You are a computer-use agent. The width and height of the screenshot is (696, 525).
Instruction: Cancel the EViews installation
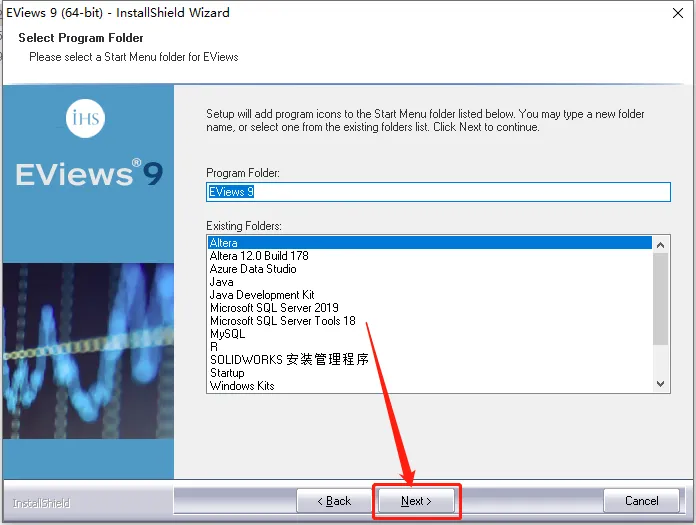[x=641, y=501]
